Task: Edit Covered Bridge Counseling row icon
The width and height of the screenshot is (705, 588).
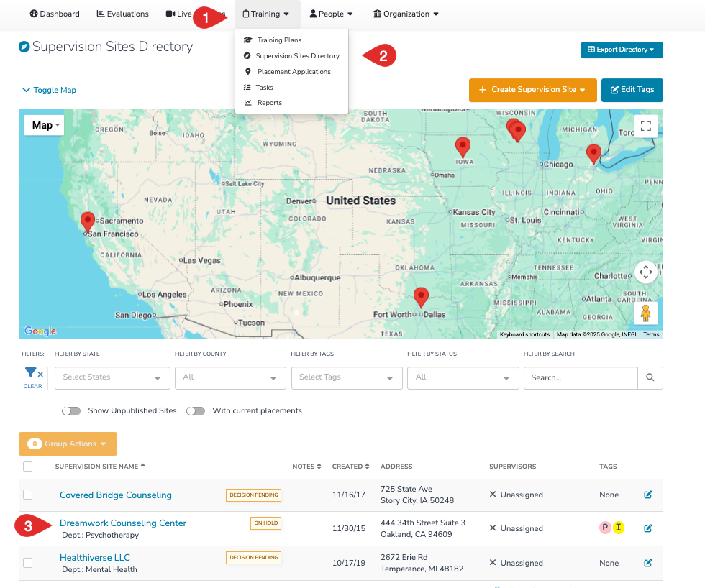Action: pos(648,495)
